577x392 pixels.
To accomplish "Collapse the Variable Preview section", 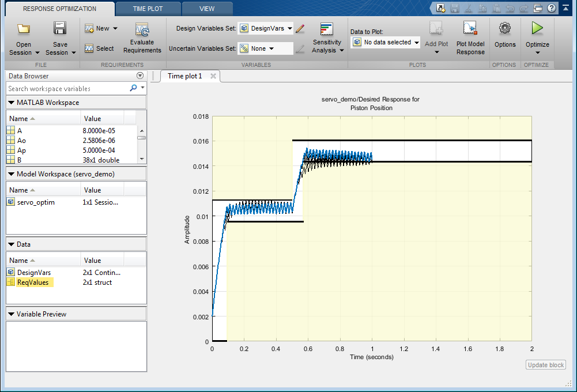I will point(12,314).
